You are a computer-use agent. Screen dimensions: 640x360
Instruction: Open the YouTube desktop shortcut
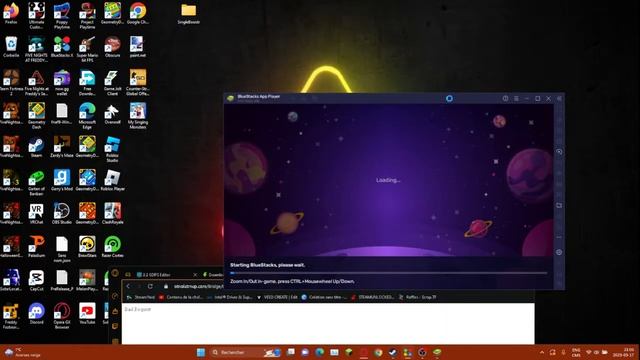pyautogui.click(x=87, y=315)
